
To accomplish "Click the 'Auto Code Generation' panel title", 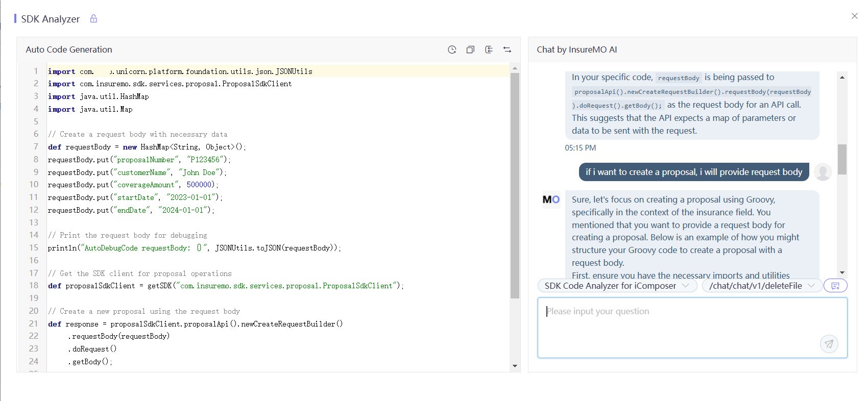I will pyautogui.click(x=69, y=49).
